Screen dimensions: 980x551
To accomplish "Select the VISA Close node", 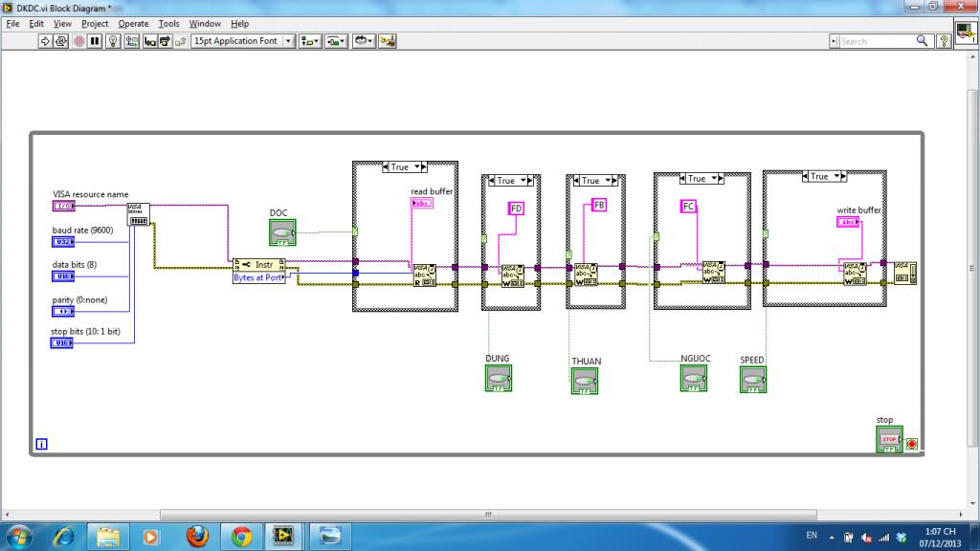I will pos(905,273).
